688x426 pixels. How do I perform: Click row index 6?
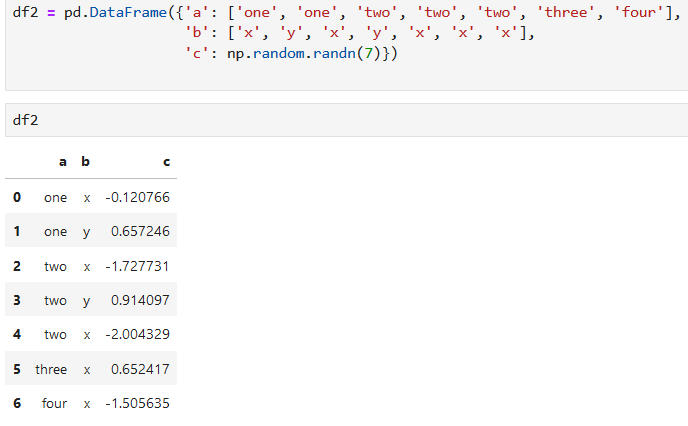(17, 403)
